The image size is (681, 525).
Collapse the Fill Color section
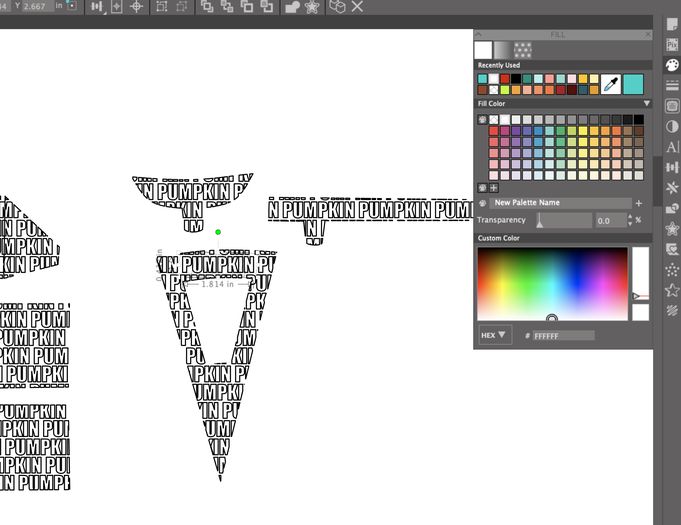pyautogui.click(x=646, y=103)
